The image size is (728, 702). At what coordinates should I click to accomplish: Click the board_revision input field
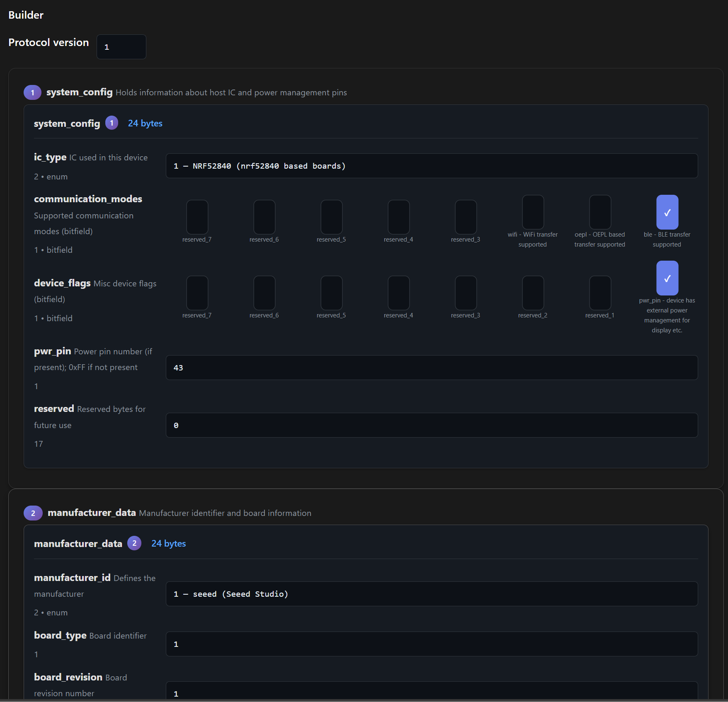coord(431,692)
